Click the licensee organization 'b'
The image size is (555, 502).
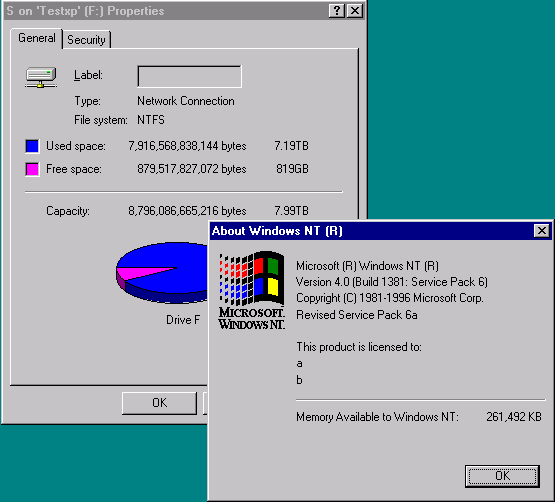click(x=299, y=380)
